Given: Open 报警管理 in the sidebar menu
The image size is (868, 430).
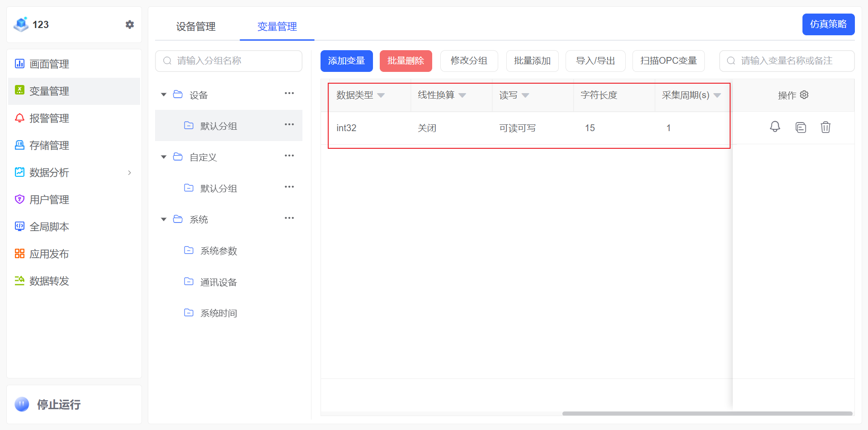Looking at the screenshot, I should [x=49, y=118].
